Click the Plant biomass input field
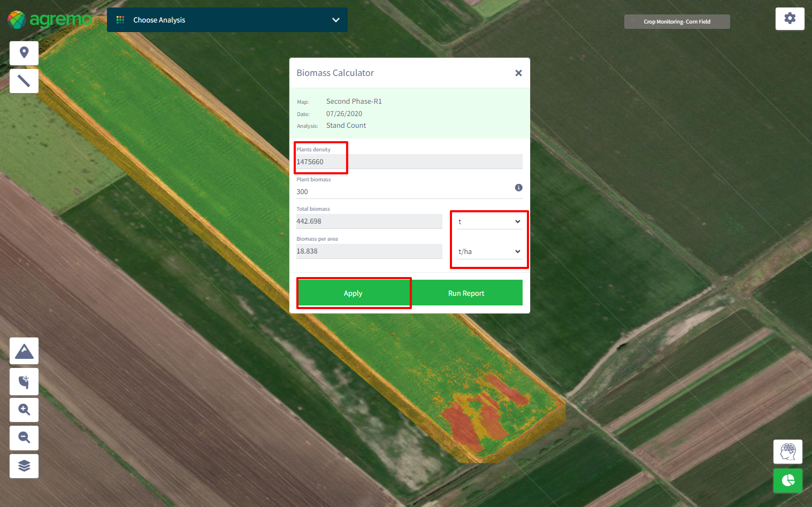The height and width of the screenshot is (507, 812). tap(401, 191)
